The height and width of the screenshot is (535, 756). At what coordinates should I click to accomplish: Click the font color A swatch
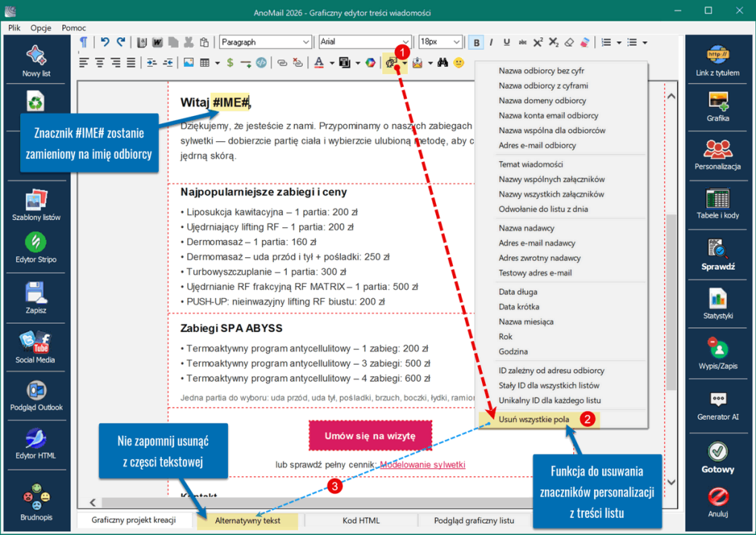(319, 62)
